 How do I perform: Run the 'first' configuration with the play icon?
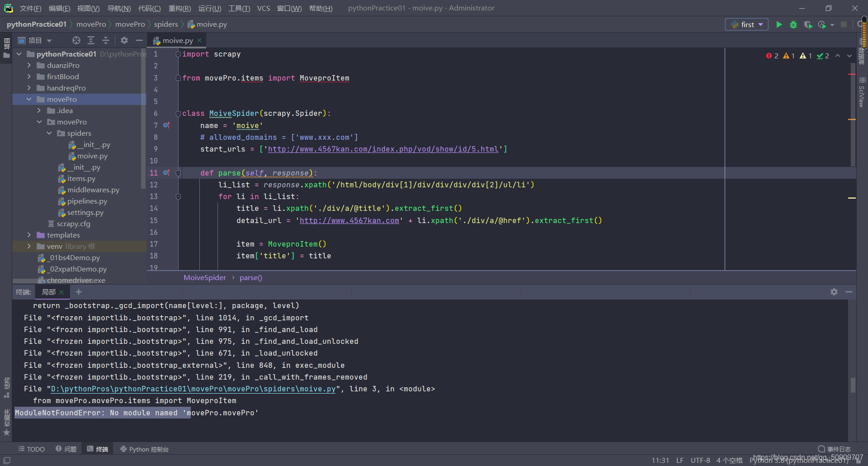point(779,24)
